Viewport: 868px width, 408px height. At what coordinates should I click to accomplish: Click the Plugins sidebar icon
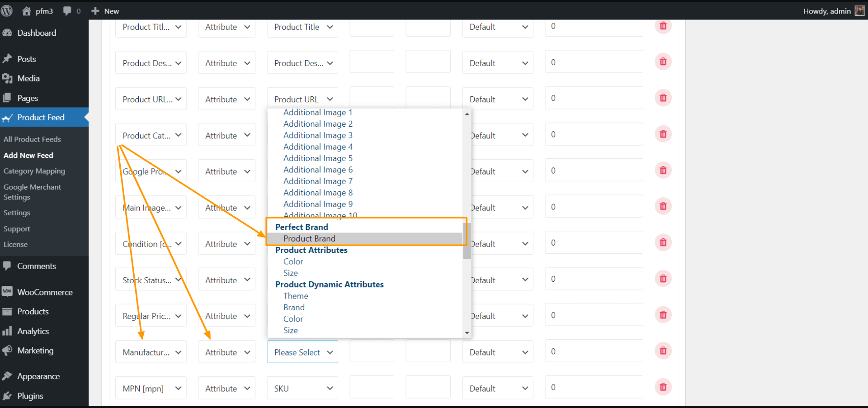coord(7,396)
